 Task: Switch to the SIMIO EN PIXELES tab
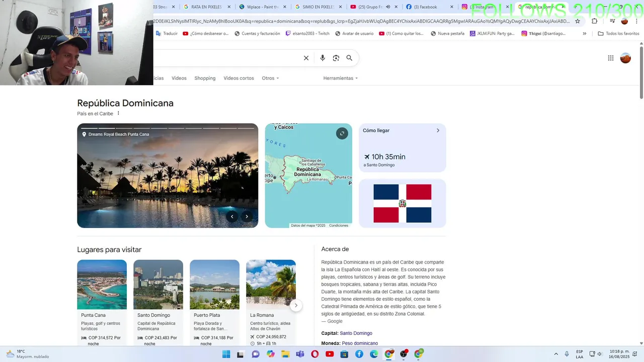click(x=317, y=7)
